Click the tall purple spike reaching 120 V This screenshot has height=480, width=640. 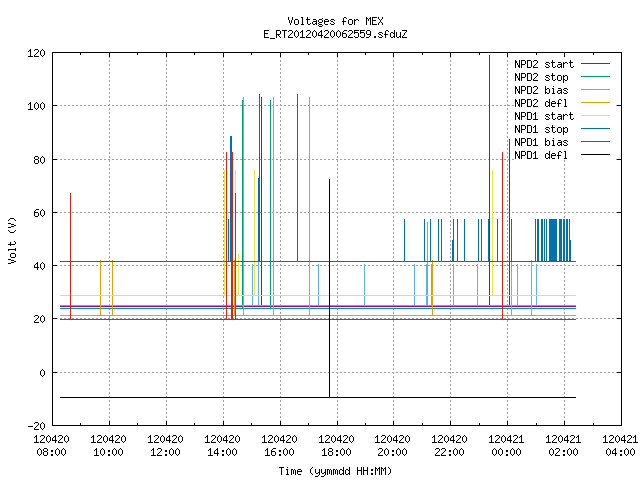[489, 180]
